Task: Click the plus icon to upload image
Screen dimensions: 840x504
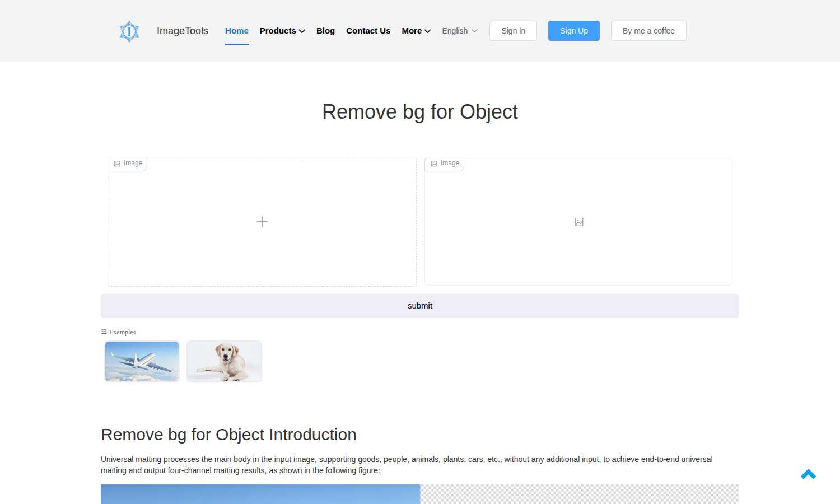Action: (262, 222)
